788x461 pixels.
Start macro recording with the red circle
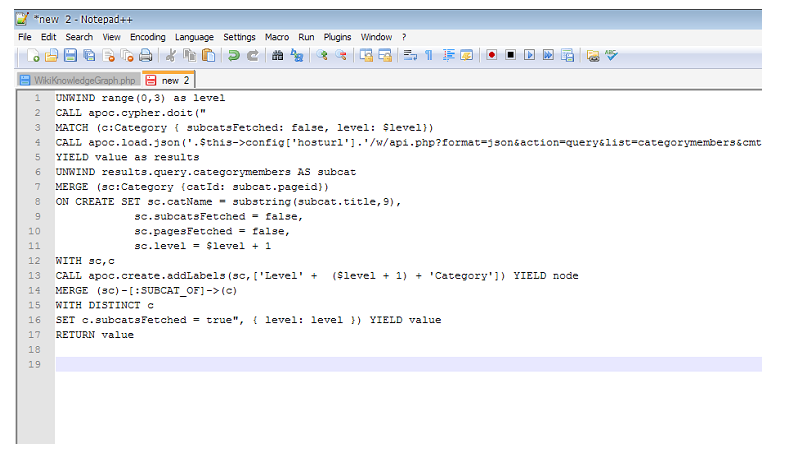coord(492,56)
